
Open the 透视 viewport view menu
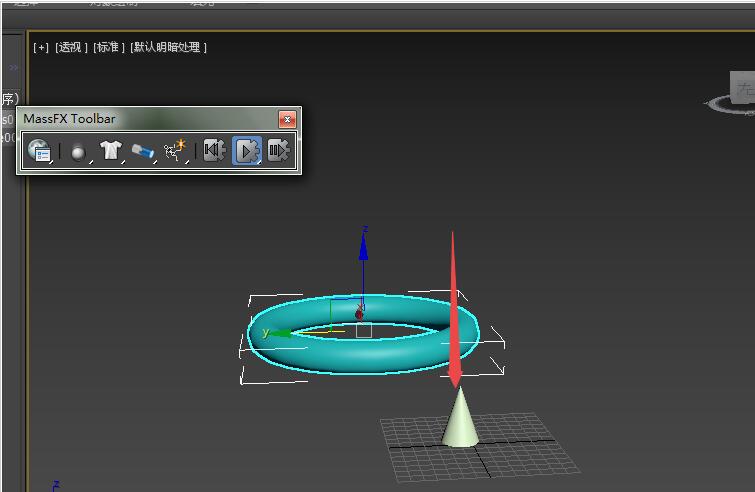70,47
